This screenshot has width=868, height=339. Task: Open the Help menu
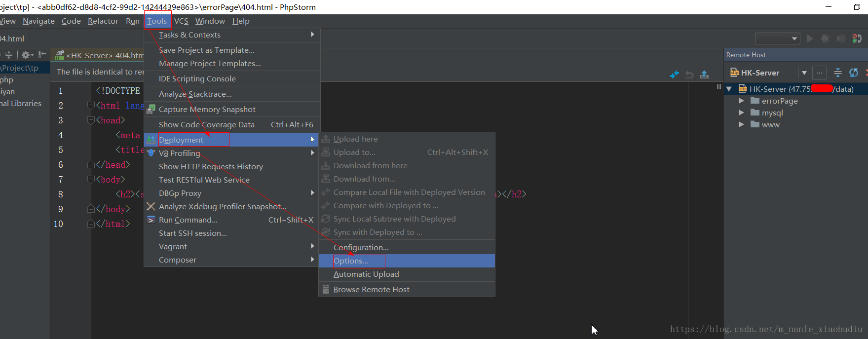point(241,21)
